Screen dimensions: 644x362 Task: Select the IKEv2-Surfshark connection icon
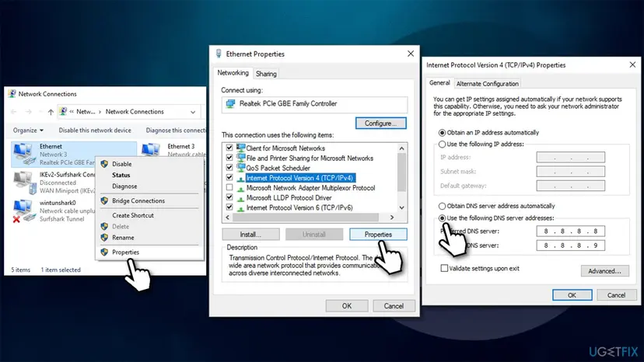pyautogui.click(x=25, y=183)
